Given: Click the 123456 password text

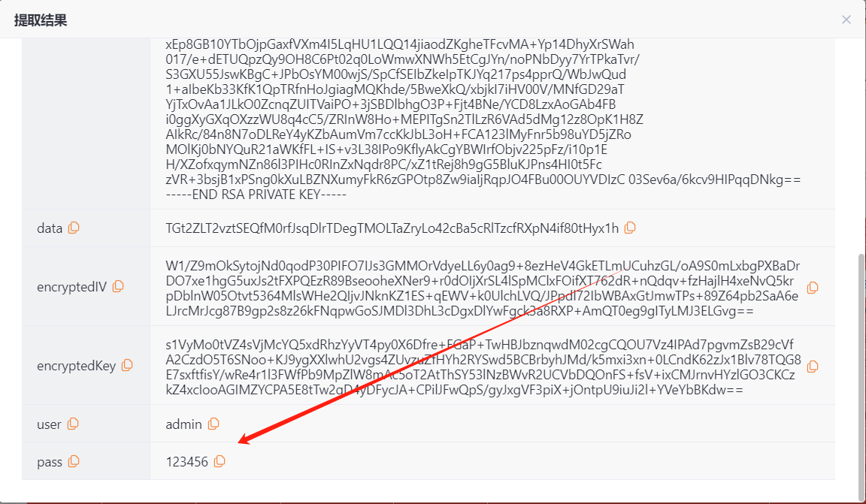Looking at the screenshot, I should (x=186, y=461).
